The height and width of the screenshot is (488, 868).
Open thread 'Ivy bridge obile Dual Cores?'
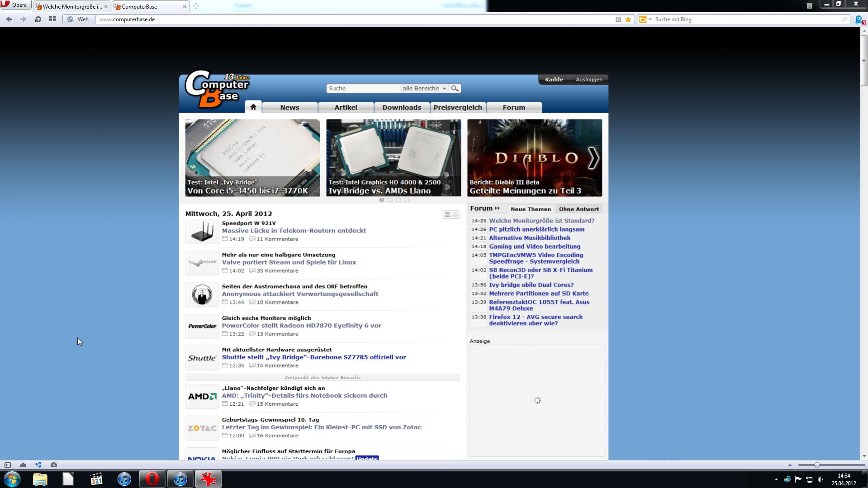coord(531,285)
